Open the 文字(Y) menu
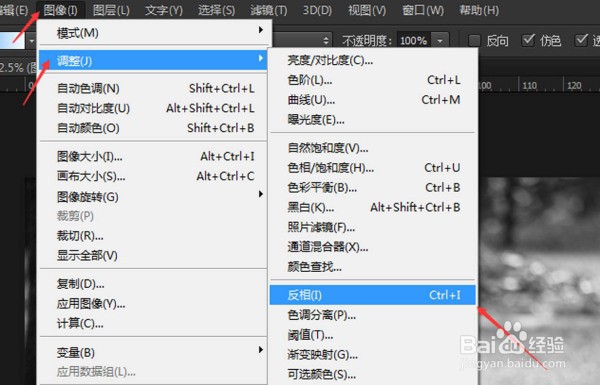The width and height of the screenshot is (600, 385). (164, 10)
